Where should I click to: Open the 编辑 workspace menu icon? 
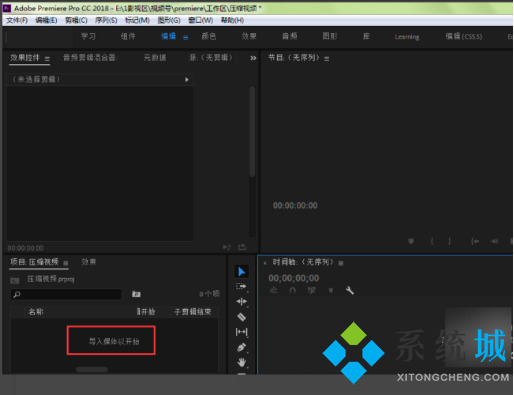tap(185, 37)
